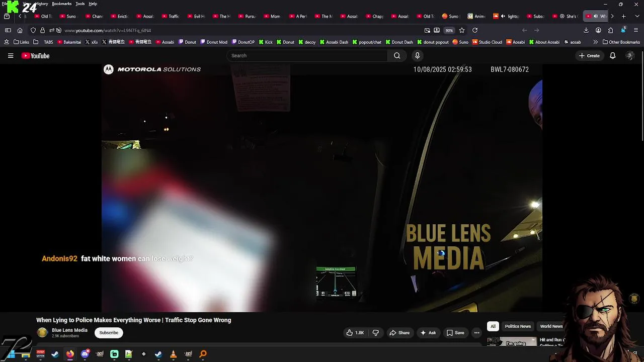The image size is (644, 362).
Task: Open File Explorer in taskbar
Action: point(26,354)
